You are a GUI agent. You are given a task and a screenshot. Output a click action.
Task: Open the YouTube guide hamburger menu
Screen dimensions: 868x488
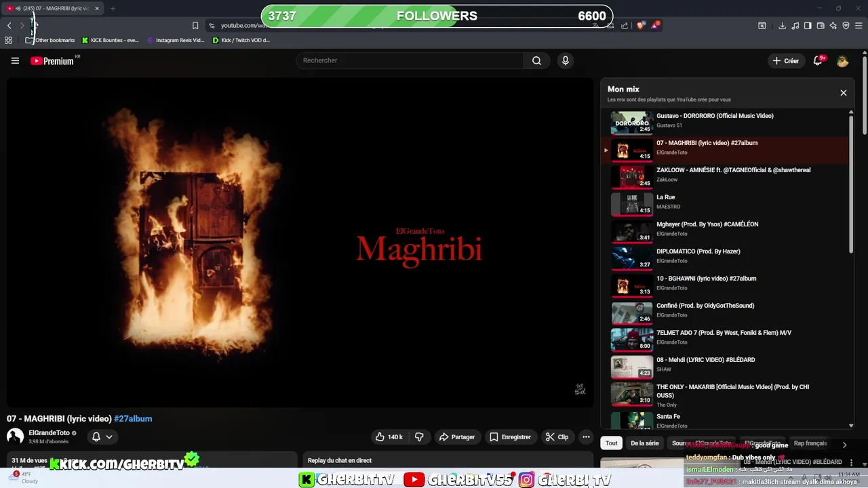coord(15,61)
